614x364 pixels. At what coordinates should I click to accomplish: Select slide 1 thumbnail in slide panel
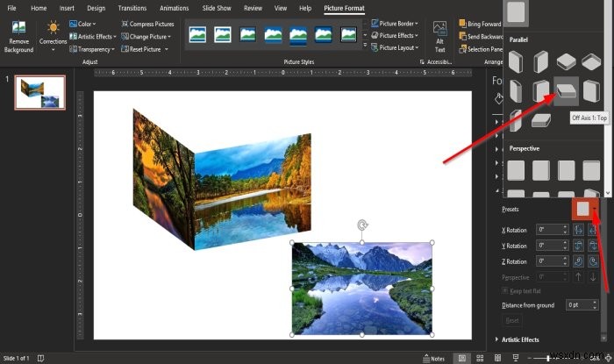[40, 92]
